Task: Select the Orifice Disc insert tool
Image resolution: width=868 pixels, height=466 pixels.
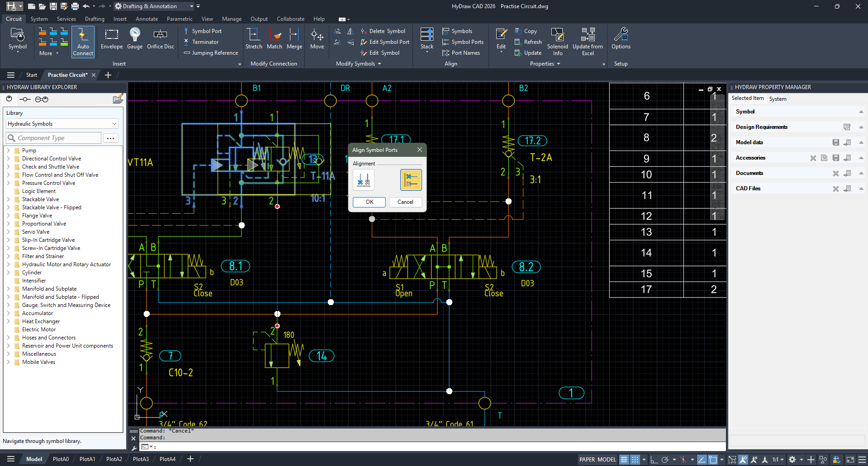Action: pos(160,40)
